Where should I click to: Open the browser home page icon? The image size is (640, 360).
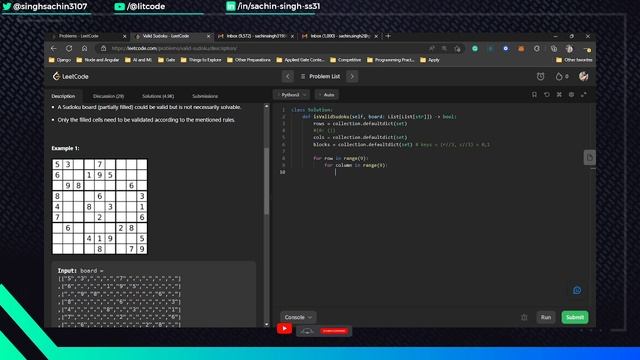(x=84, y=48)
